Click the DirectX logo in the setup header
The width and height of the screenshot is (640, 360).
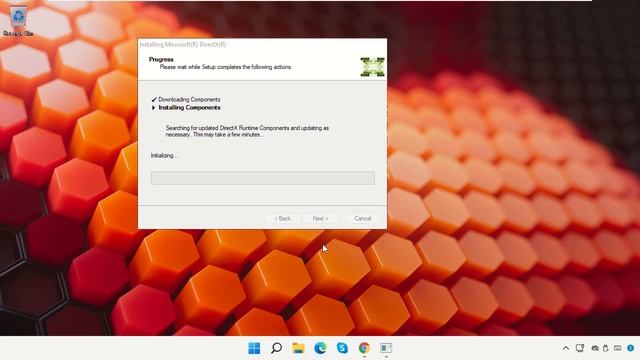372,67
